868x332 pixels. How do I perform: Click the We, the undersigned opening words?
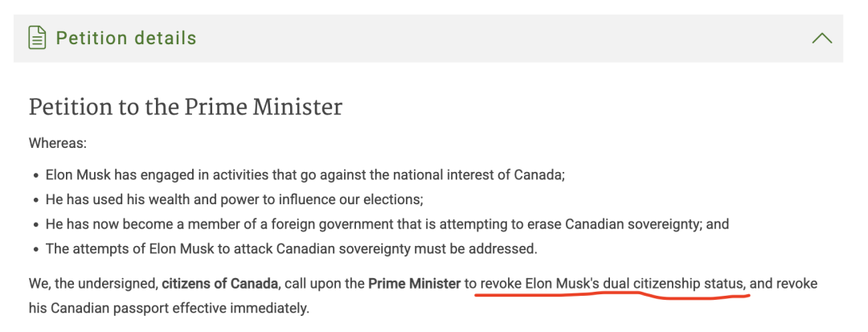tap(93, 285)
